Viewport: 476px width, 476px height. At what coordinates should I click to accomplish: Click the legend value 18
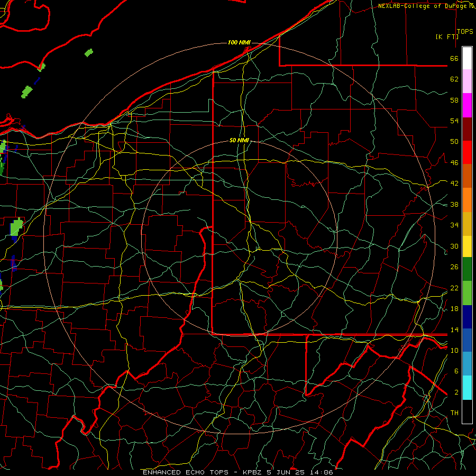point(454,309)
